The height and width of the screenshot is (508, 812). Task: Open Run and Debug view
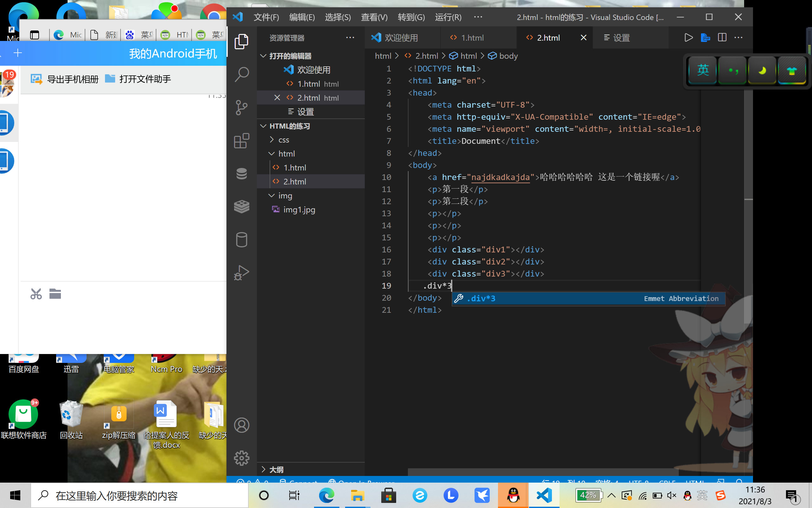(x=241, y=272)
